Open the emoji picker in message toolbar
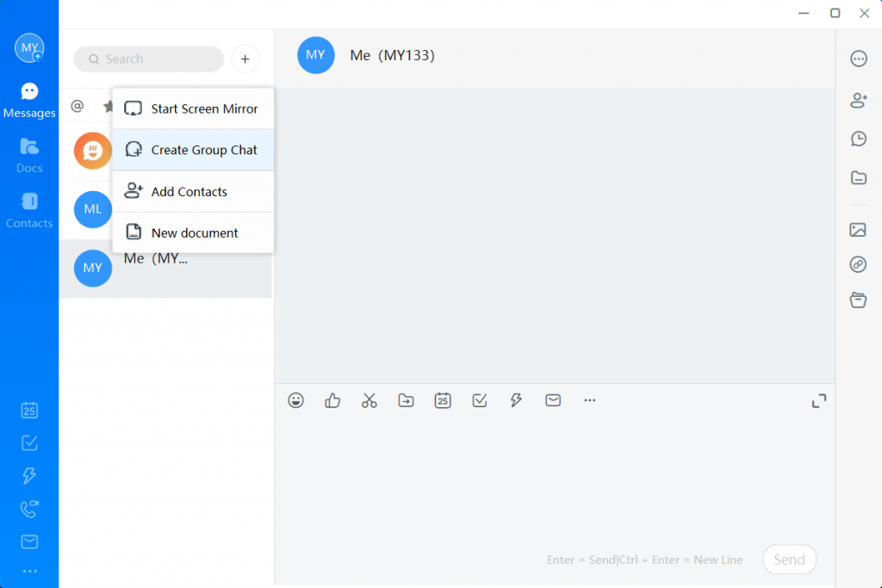882x588 pixels. click(295, 400)
